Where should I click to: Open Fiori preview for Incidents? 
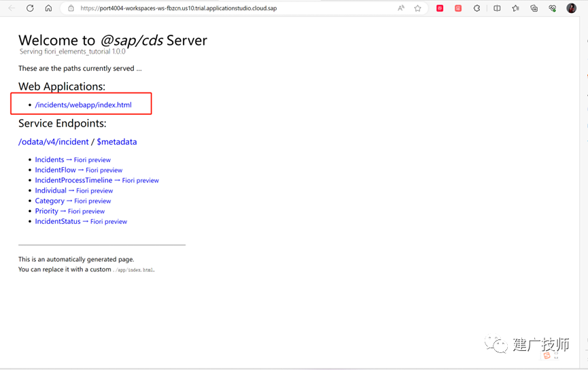tap(92, 160)
